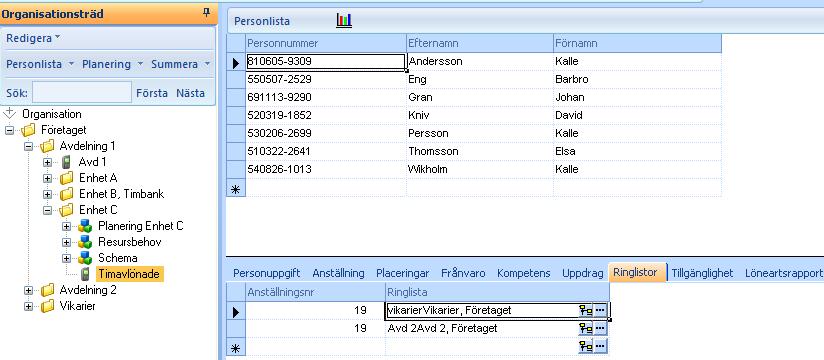Switch to the Anställning tab
The image size is (824, 360).
338,273
